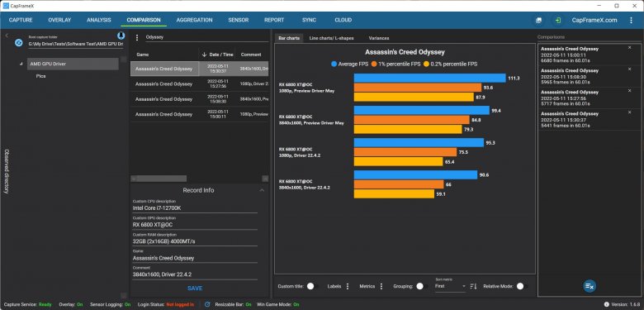Click the SAVE button
The height and width of the screenshot is (310, 644).
[x=195, y=289]
